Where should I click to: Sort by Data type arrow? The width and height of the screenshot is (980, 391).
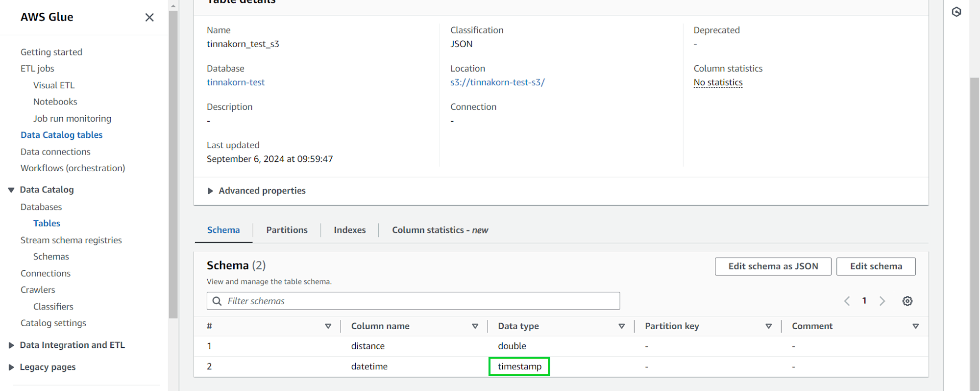(621, 326)
